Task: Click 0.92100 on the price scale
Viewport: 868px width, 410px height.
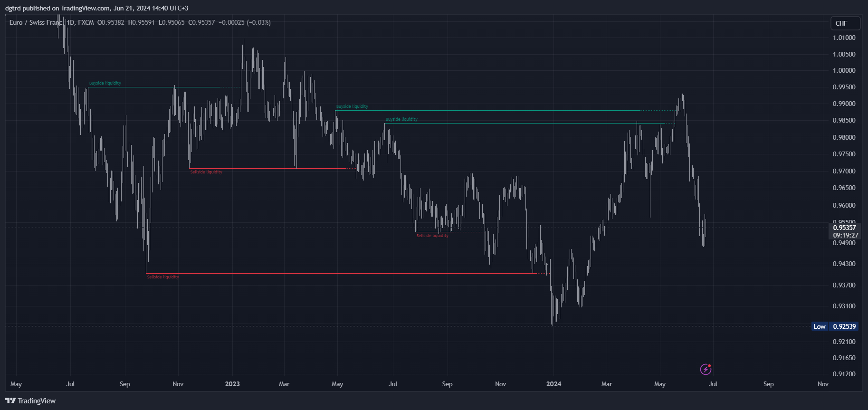Action: click(844, 342)
